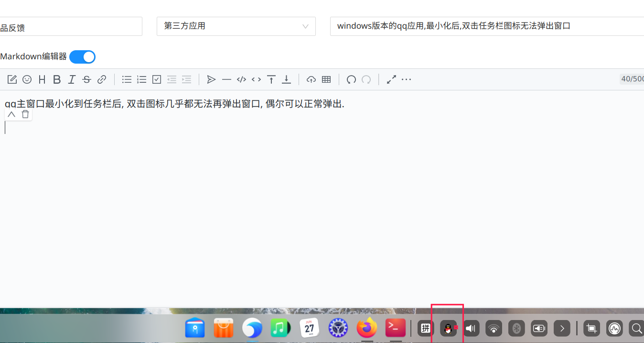644x343 pixels.
Task: Click insert-line-after icon (down arrow)
Action: pyautogui.click(x=286, y=79)
